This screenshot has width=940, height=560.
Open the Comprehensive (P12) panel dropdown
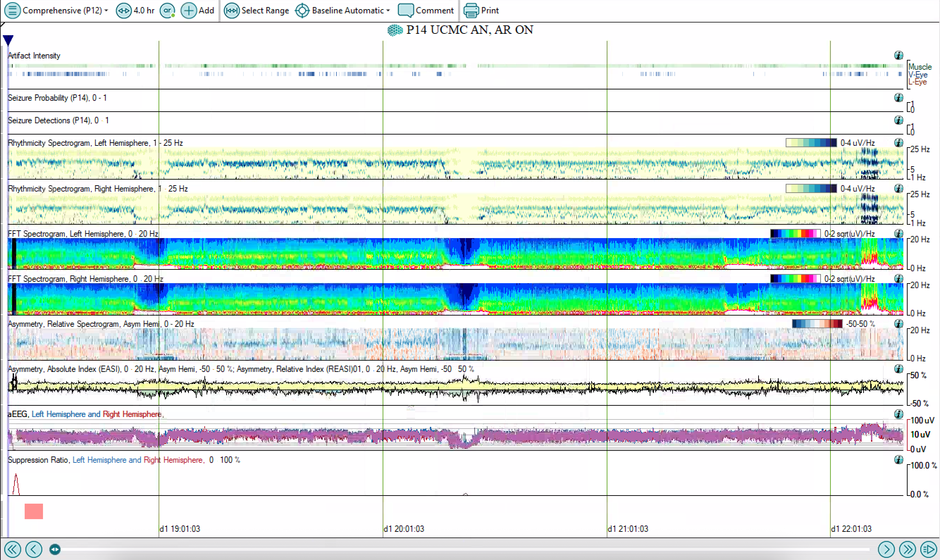(x=62, y=11)
